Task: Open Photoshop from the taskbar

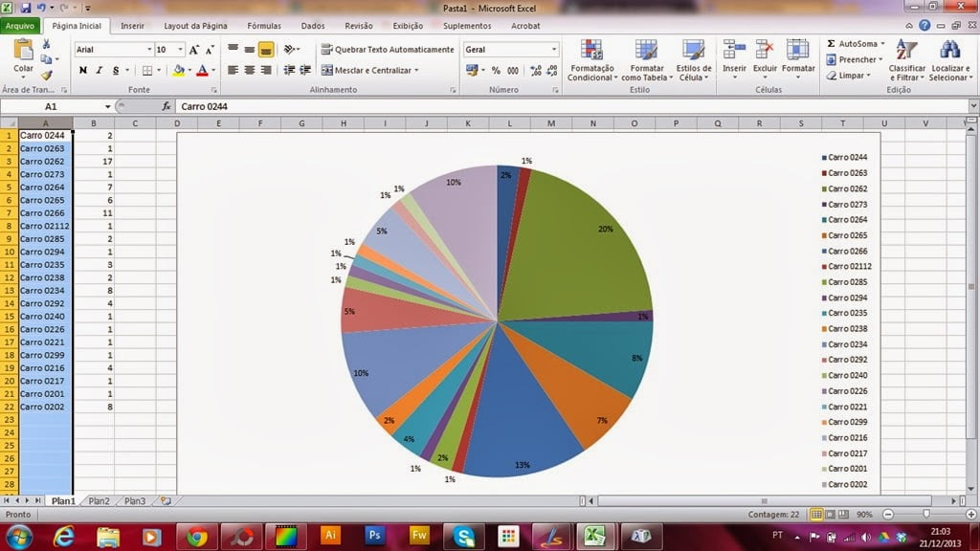Action: pyautogui.click(x=374, y=536)
